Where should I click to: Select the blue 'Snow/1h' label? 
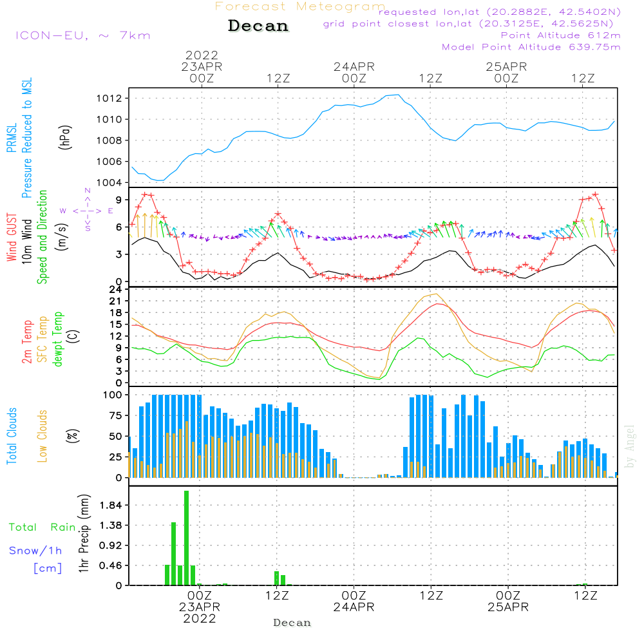pos(35,551)
